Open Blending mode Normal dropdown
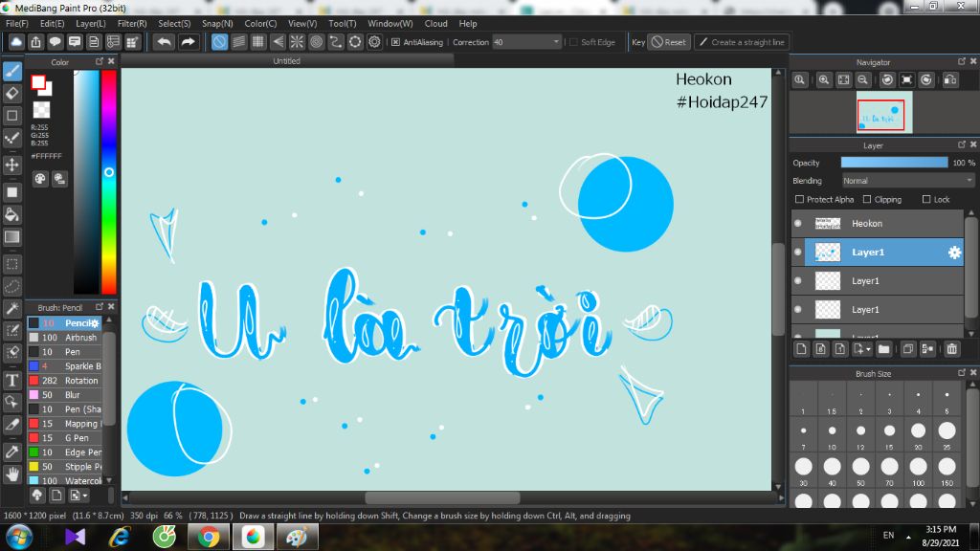The width and height of the screenshot is (980, 551). click(907, 181)
